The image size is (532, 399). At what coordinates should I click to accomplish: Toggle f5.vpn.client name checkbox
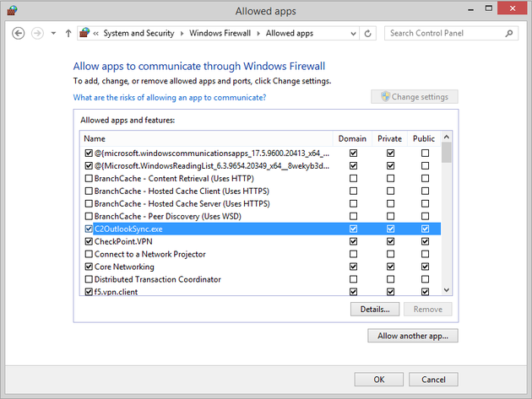[89, 292]
